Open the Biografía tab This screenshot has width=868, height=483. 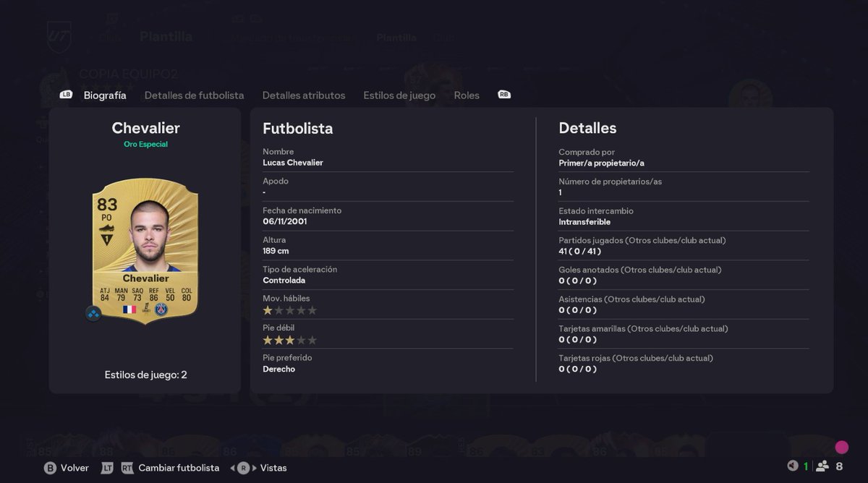tap(105, 95)
